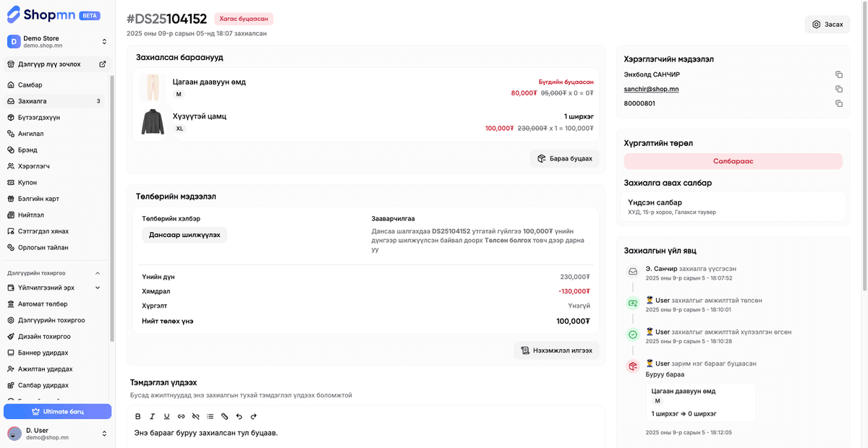Click the Хүзүүтэй цамц product thumbnail
Screen dimensions: 868x448
(x=153, y=121)
